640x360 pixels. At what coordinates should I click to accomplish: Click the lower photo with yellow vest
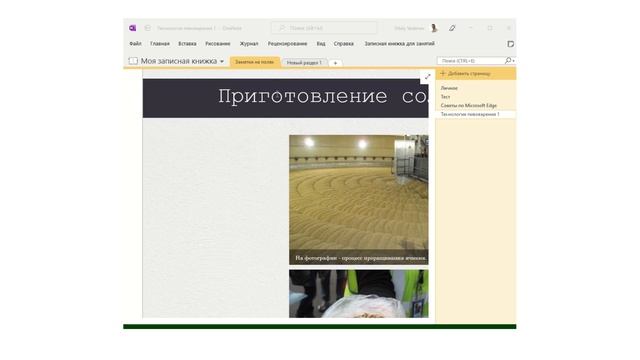[x=359, y=293]
